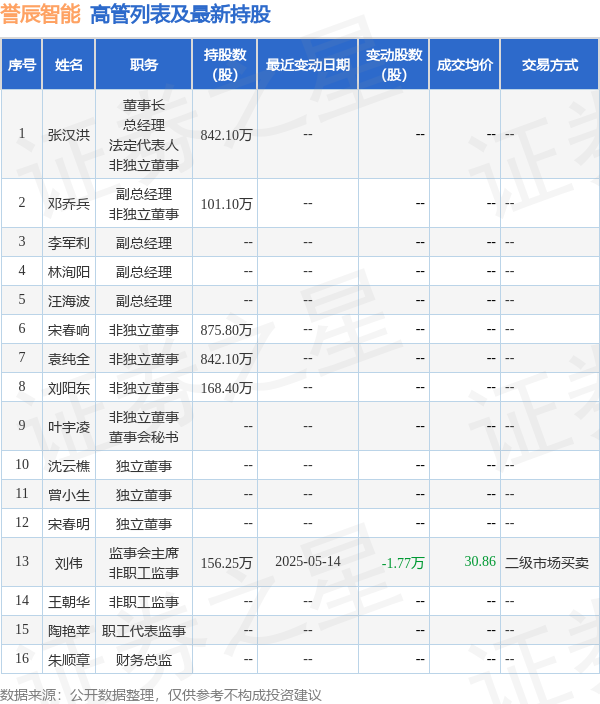Viewport: 600px width, 704px height.
Task: Click the 誉辰智能 company title
Action: tap(40, 14)
